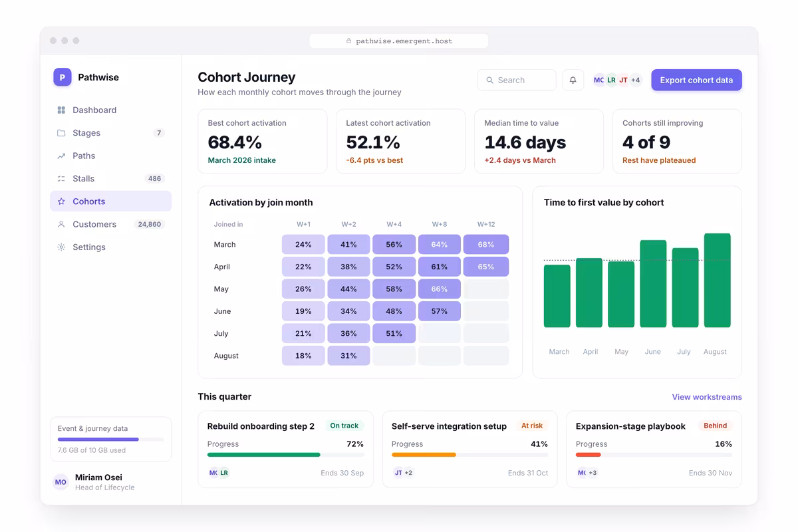Click the green 72% progress bar
The height and width of the screenshot is (532, 798).
click(x=264, y=455)
